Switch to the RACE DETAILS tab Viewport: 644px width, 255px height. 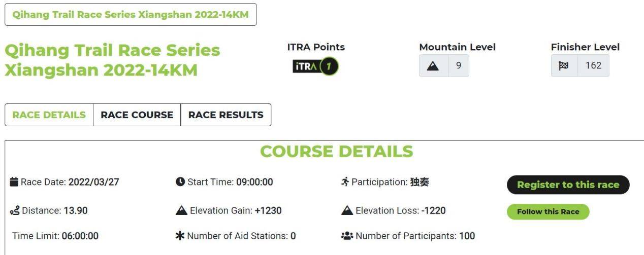coord(49,115)
